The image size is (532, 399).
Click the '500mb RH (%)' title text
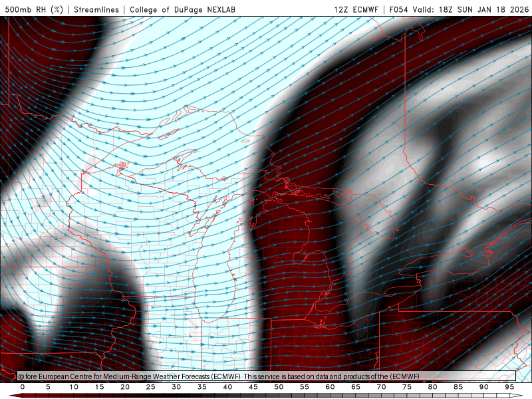(34, 9)
